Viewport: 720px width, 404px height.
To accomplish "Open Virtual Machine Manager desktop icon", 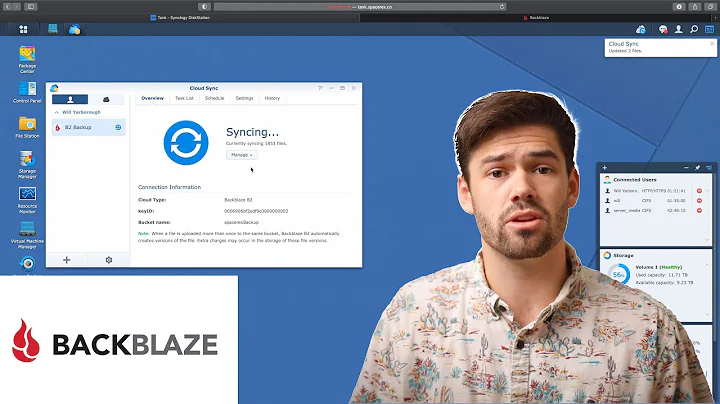I will 27,235.
